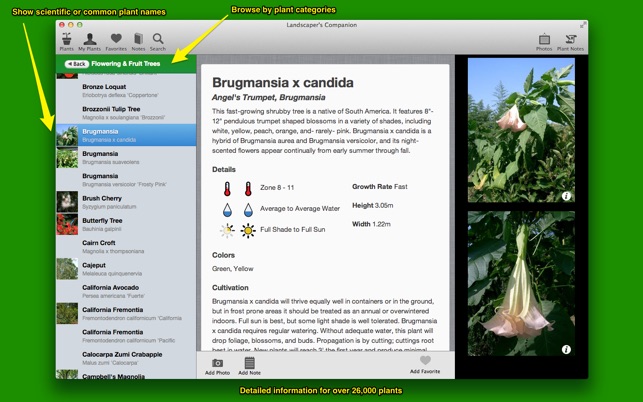The width and height of the screenshot is (643, 402).
Task: Click the Cajeput thumbnail image
Action: [x=67, y=269]
